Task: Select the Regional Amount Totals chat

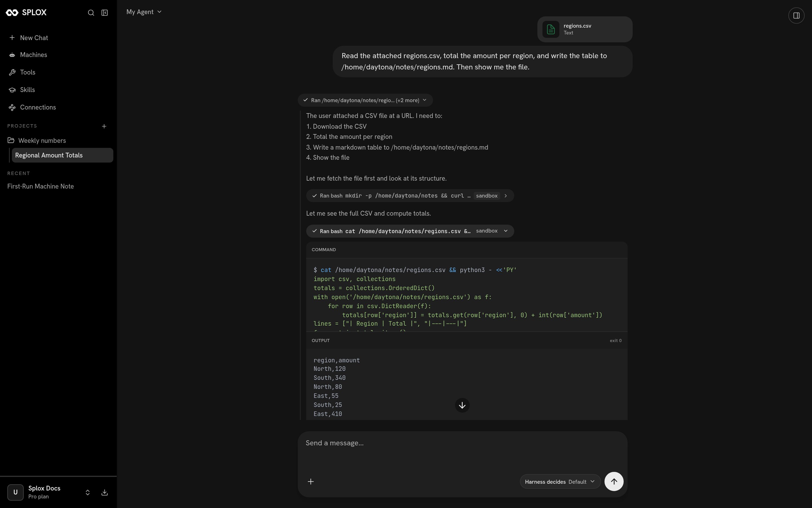Action: pos(62,155)
